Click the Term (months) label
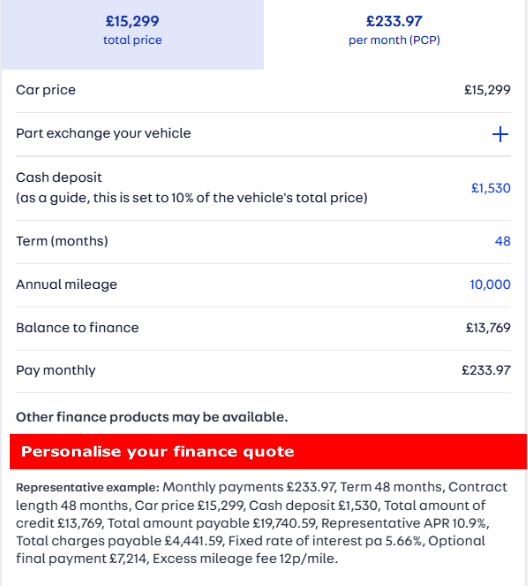 (x=62, y=241)
